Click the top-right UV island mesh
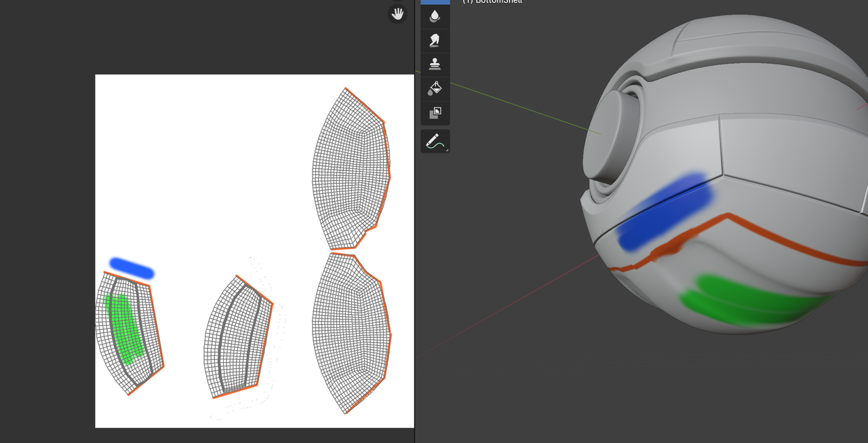This screenshot has height=443, width=868. coord(349,170)
